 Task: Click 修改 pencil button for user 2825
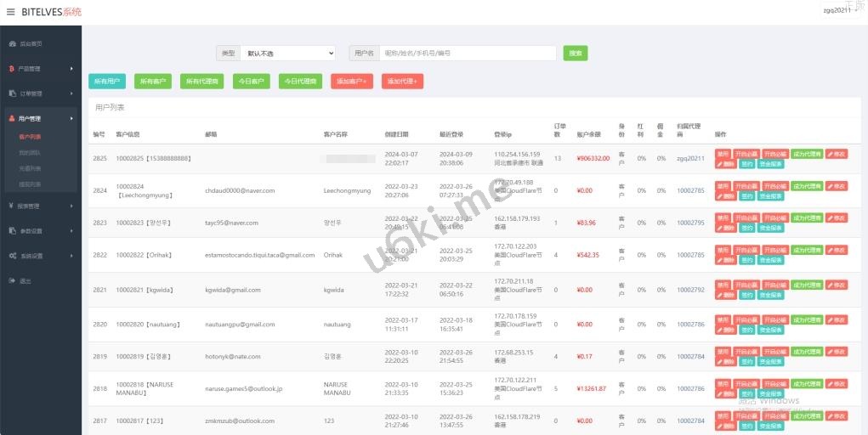[836, 154]
